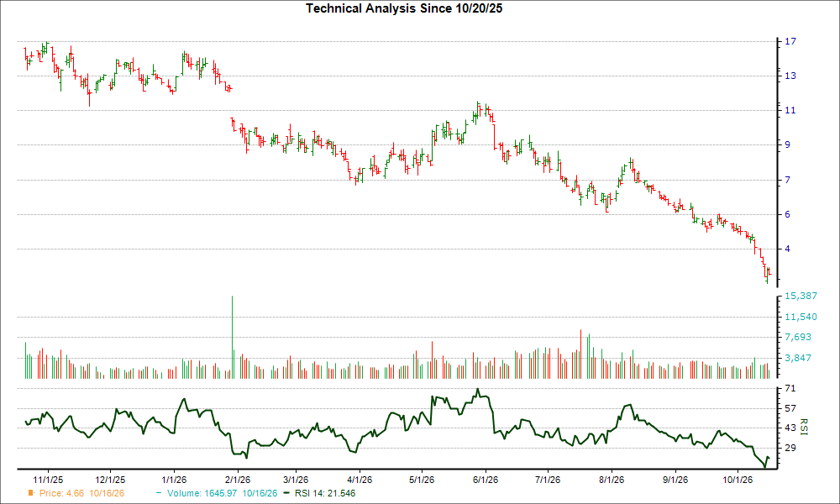Click the 8/1/26 date axis label

point(612,480)
